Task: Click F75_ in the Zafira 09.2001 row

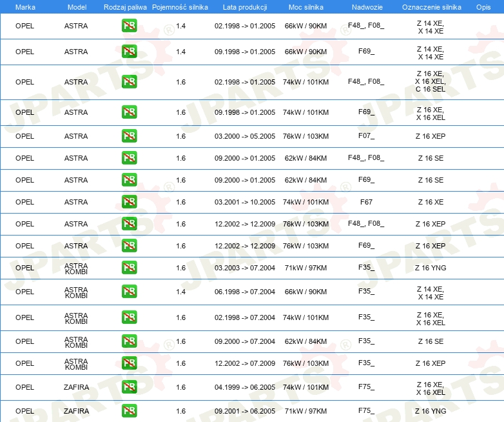Action: (366, 410)
